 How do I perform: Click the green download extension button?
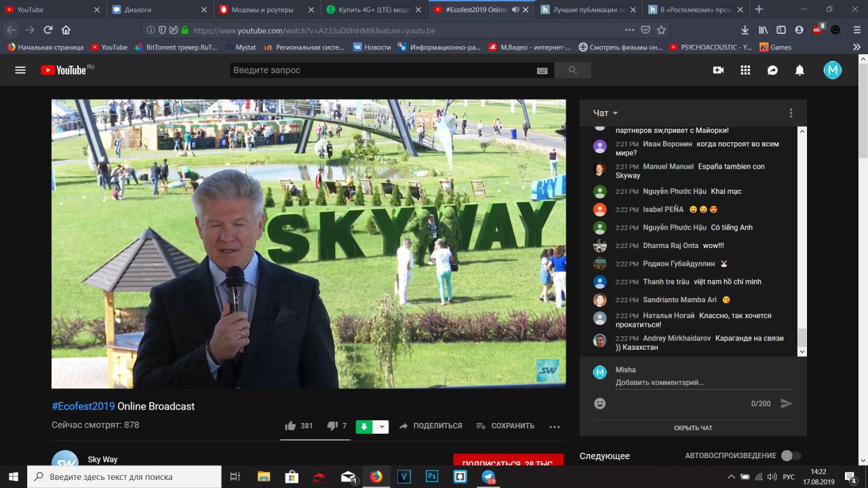click(364, 426)
